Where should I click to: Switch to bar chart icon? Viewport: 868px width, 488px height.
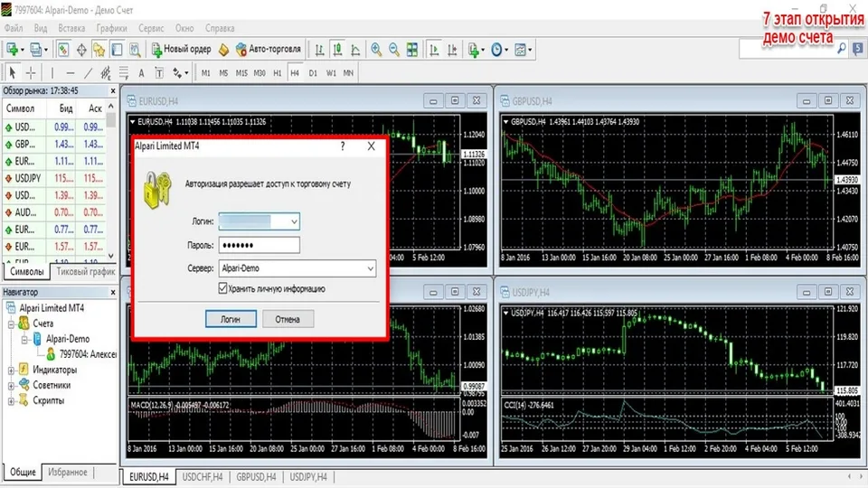[x=319, y=50]
